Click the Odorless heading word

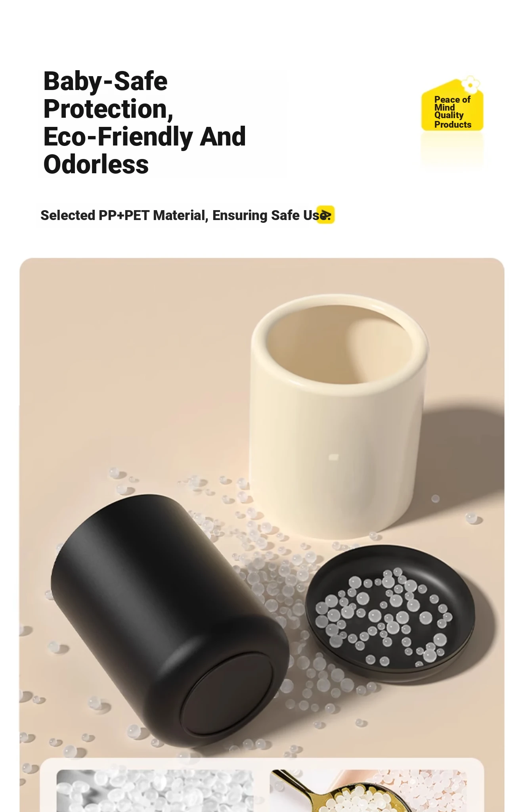click(96, 165)
